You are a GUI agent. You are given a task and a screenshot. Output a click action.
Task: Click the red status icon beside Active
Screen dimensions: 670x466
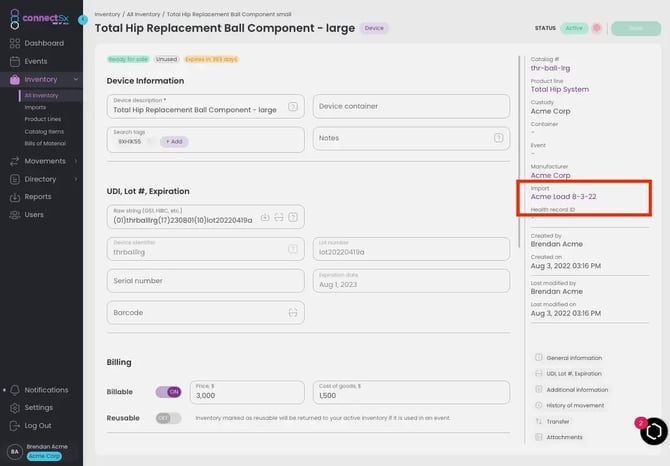(x=597, y=29)
